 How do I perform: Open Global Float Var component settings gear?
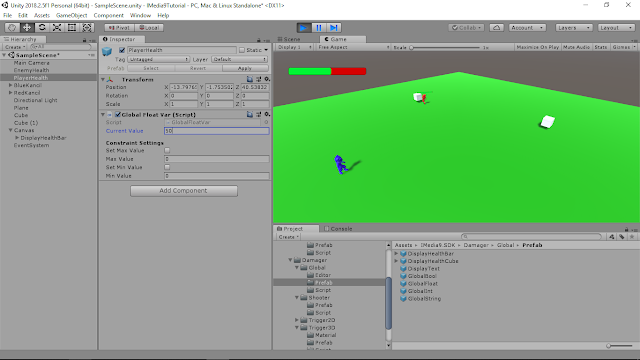click(x=267, y=114)
